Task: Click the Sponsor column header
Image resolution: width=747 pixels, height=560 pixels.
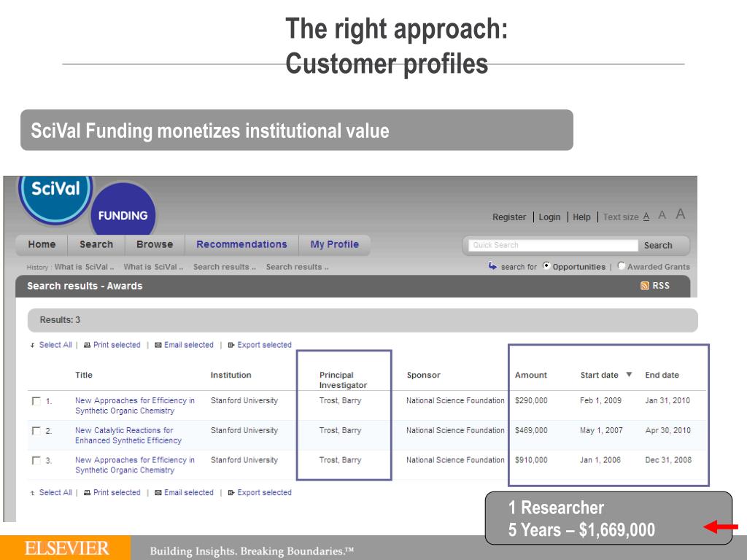Action: tap(424, 375)
